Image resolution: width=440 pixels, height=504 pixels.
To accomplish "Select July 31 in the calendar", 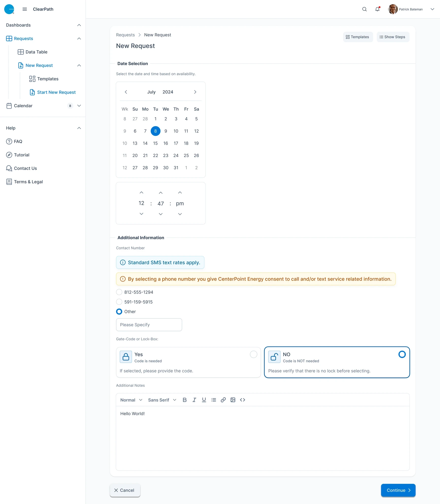I will [176, 168].
